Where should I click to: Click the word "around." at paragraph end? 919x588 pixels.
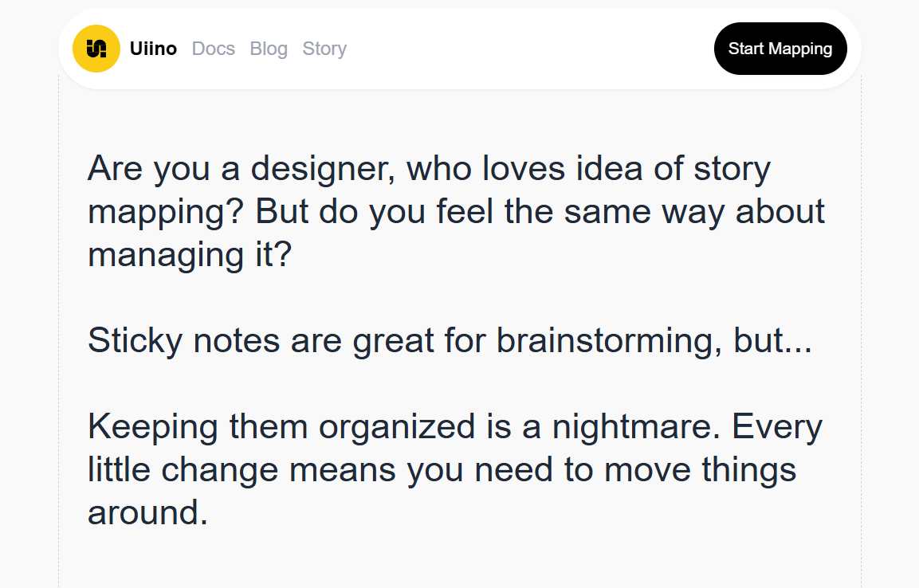coord(147,513)
